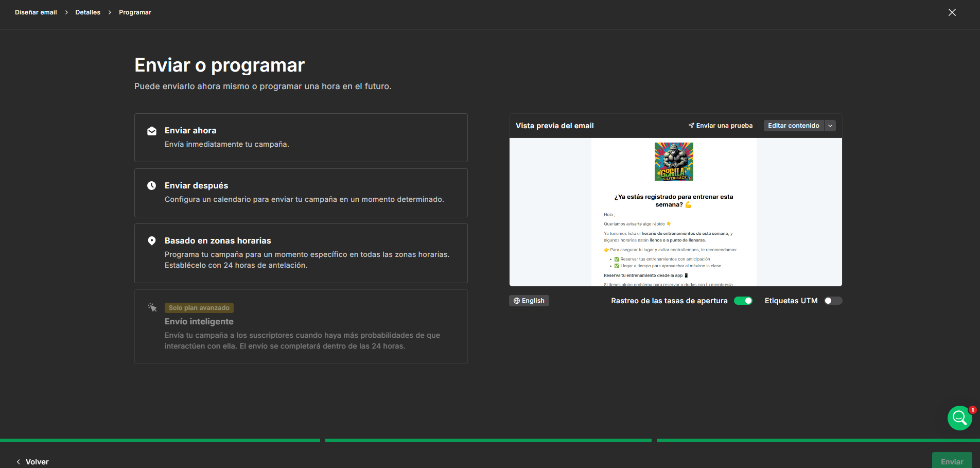Switch preview language using the English button
980x468 pixels.
click(x=529, y=301)
